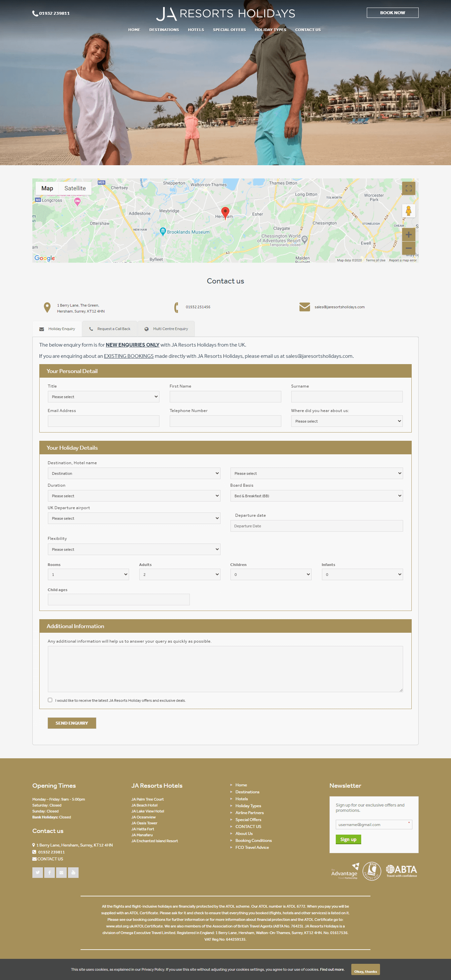
Task: Toggle the map fullscreen view icon
Action: pyautogui.click(x=408, y=188)
